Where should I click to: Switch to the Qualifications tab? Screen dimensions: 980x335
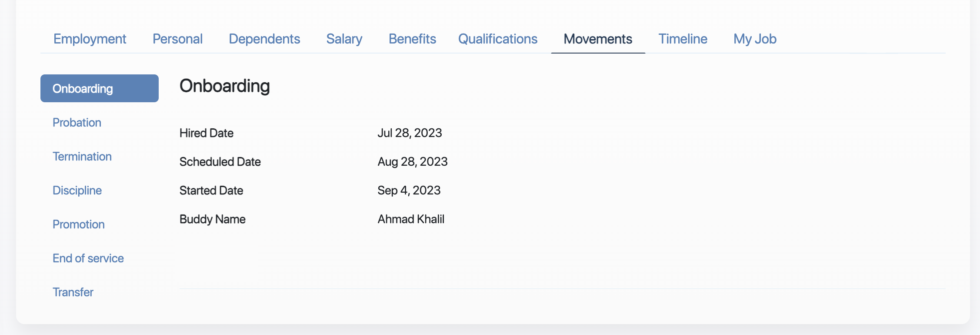click(x=497, y=39)
